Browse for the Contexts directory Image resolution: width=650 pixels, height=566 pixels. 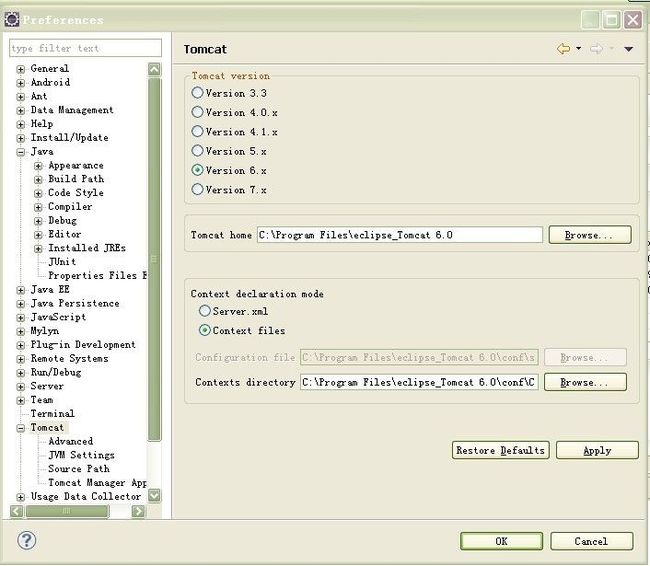click(585, 382)
